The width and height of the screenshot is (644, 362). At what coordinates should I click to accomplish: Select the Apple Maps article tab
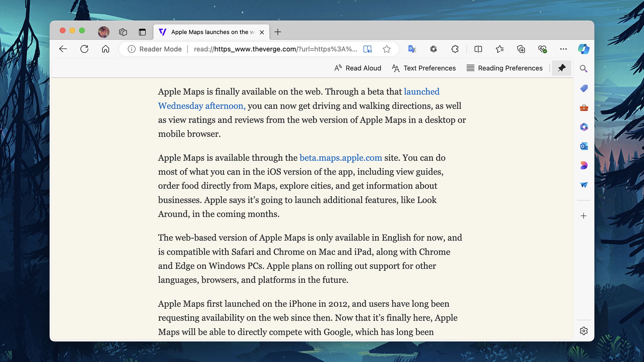click(209, 32)
